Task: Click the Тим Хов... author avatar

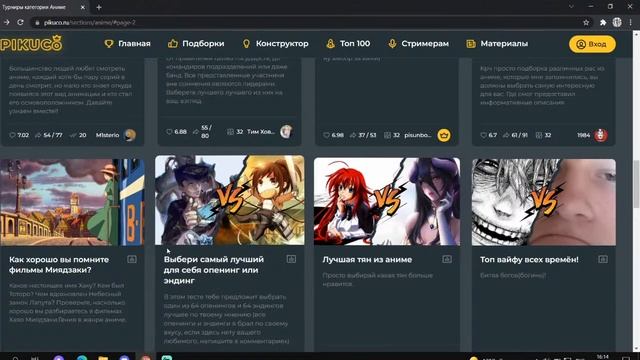Action: (286, 131)
